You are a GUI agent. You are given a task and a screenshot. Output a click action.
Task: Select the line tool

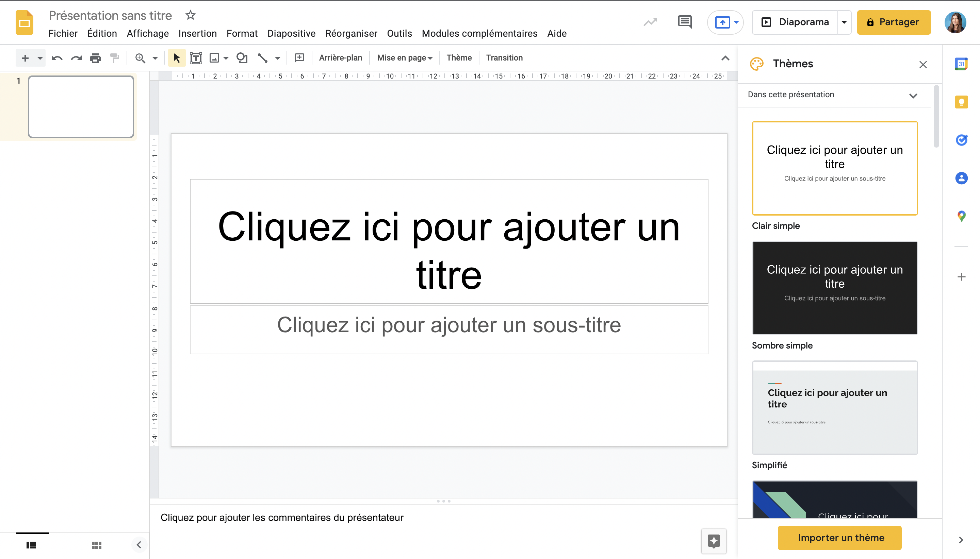263,58
